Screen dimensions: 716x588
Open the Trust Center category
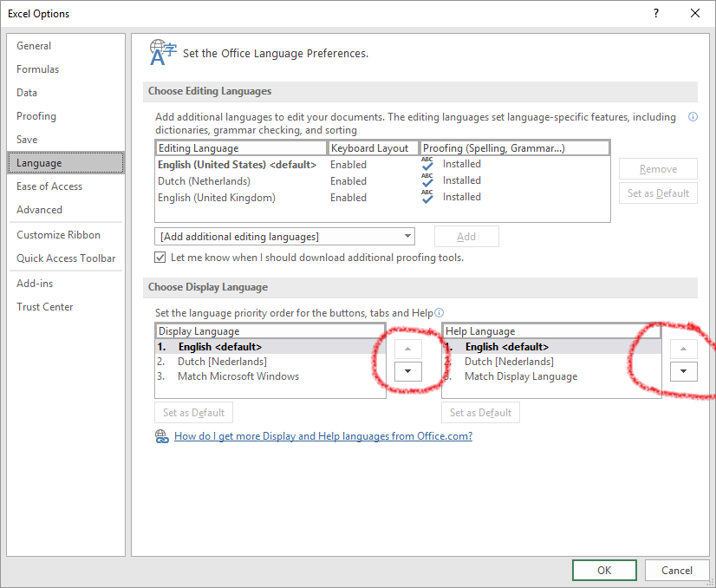pyautogui.click(x=66, y=307)
